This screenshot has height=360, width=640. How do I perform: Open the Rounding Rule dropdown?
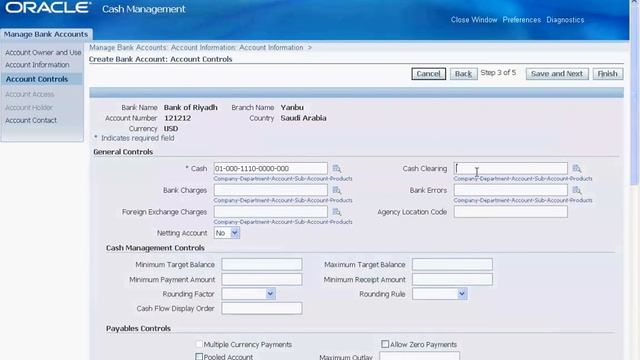[439, 294]
